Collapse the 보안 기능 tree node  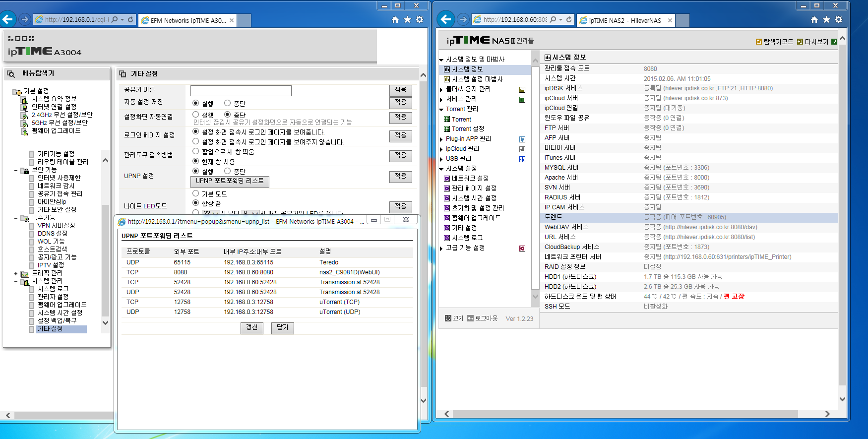pyautogui.click(x=16, y=171)
